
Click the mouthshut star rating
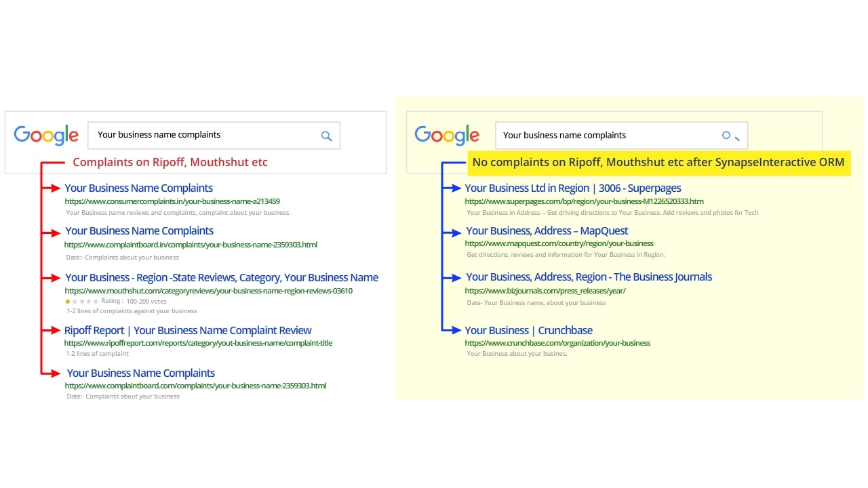(81, 301)
